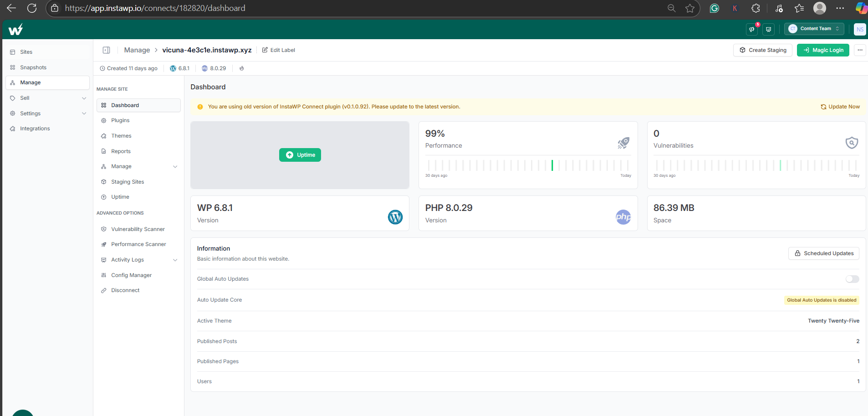Click Manage breadcrumb link
The height and width of the screenshot is (416, 868).
coord(137,50)
